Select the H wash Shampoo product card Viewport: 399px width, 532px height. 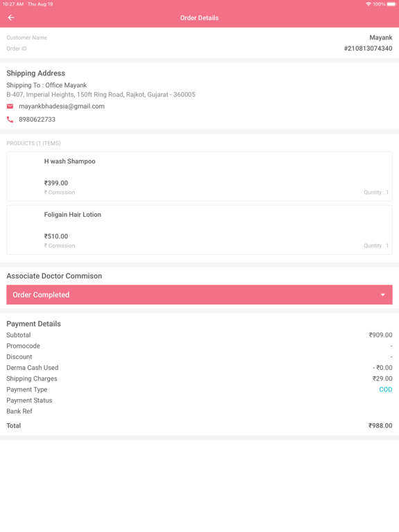(199, 177)
